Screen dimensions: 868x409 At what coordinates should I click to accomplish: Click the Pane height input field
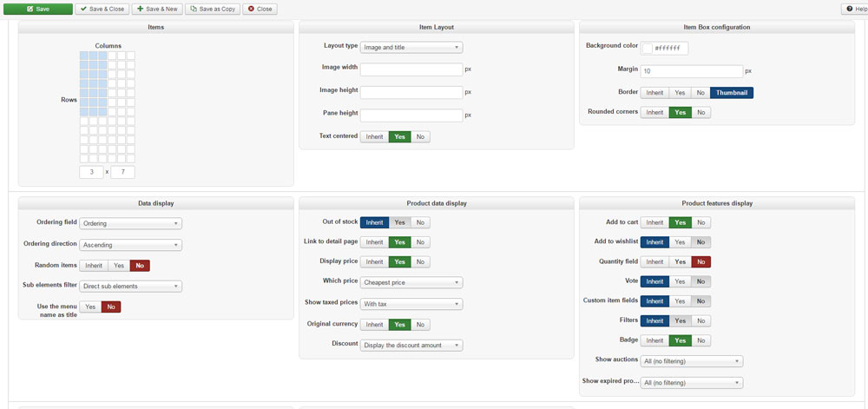pyautogui.click(x=411, y=115)
